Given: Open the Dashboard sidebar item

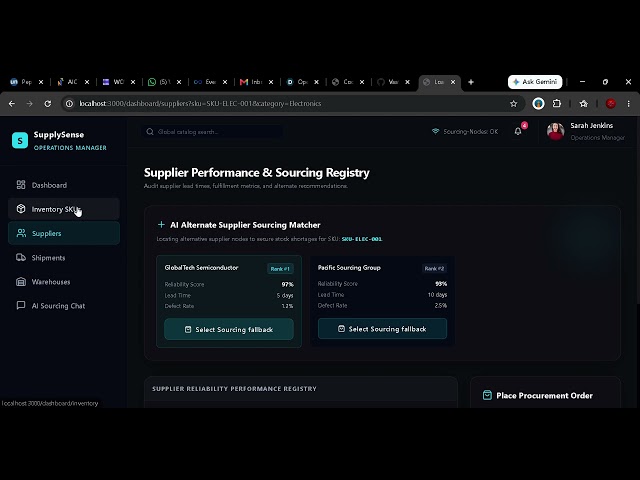Looking at the screenshot, I should 64,185.
